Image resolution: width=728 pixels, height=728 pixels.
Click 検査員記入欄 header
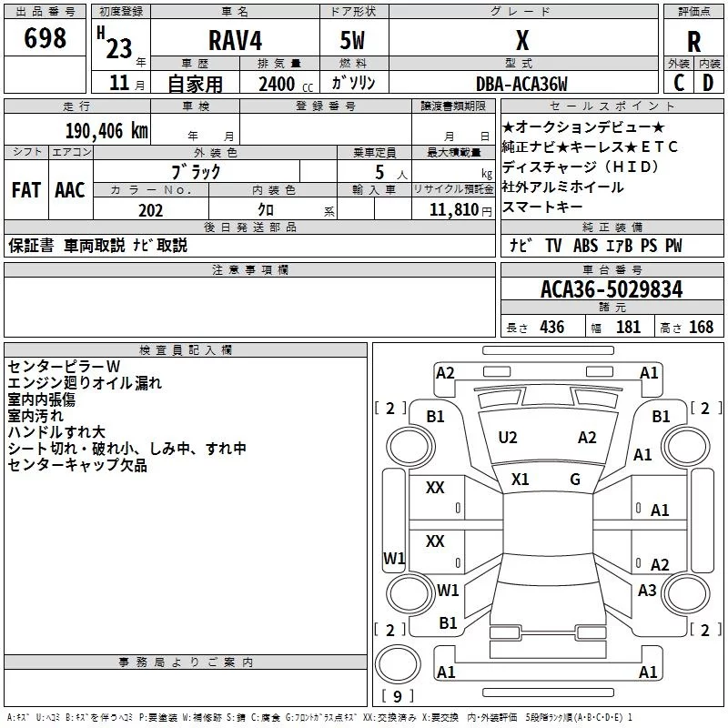click(x=186, y=350)
